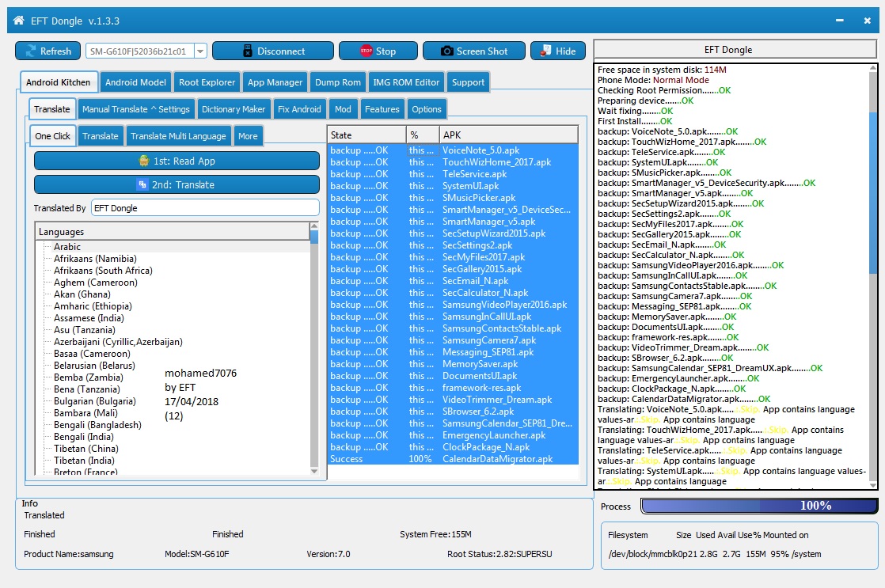Click the 100% Process progress bar
This screenshot has height=588, width=885.
(x=759, y=506)
